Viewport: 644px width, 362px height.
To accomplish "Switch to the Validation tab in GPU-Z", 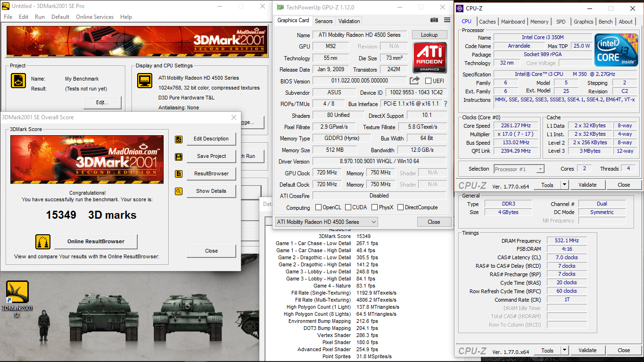I will [x=349, y=21].
